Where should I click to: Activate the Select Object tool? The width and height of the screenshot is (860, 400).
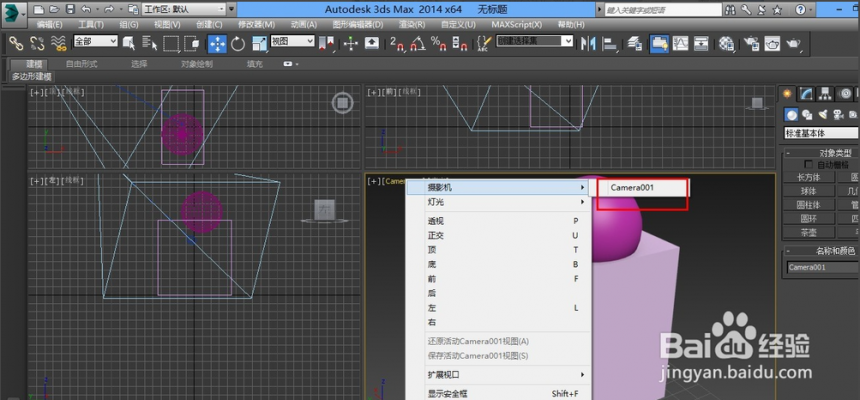coord(129,43)
